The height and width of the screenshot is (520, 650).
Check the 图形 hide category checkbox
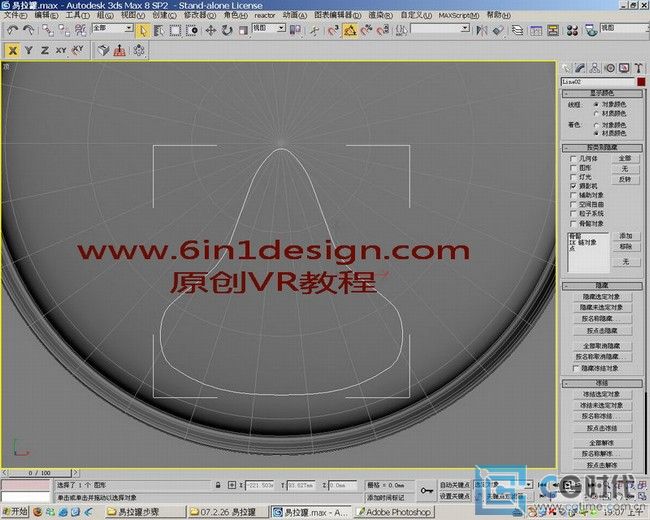point(573,168)
